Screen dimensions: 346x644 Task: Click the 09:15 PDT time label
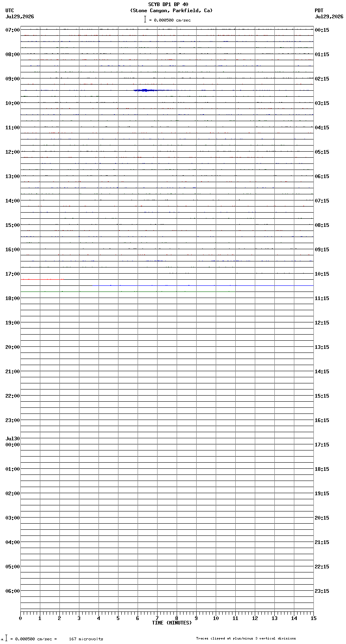point(322,250)
